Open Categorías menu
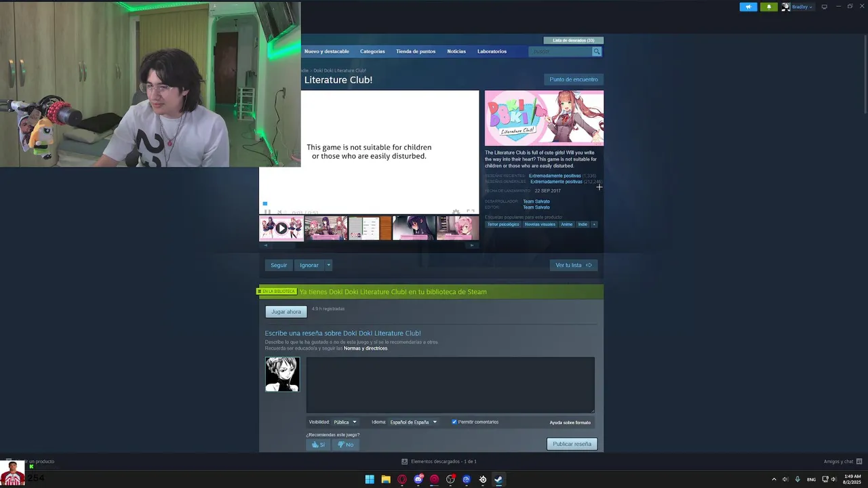 (x=372, y=52)
